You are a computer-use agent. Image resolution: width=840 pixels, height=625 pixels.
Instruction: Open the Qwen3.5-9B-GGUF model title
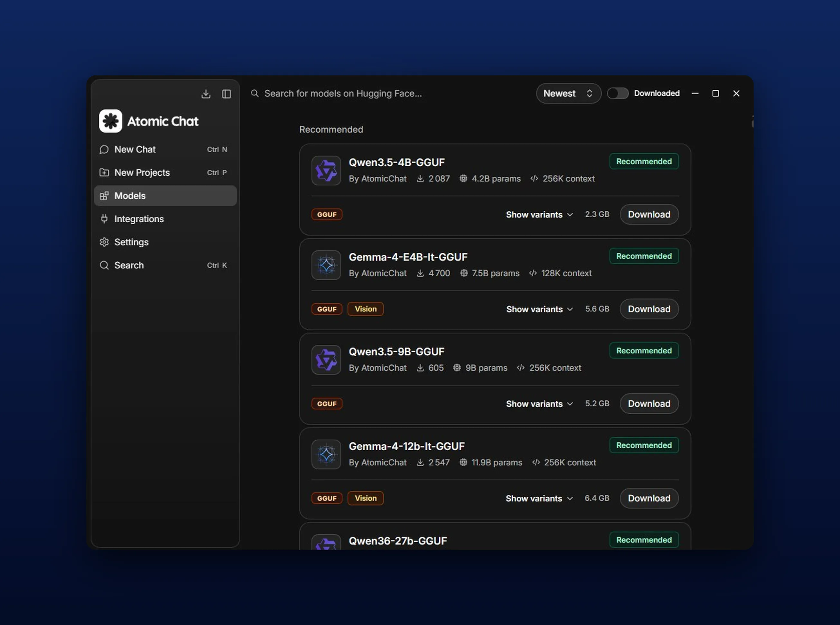click(x=396, y=351)
